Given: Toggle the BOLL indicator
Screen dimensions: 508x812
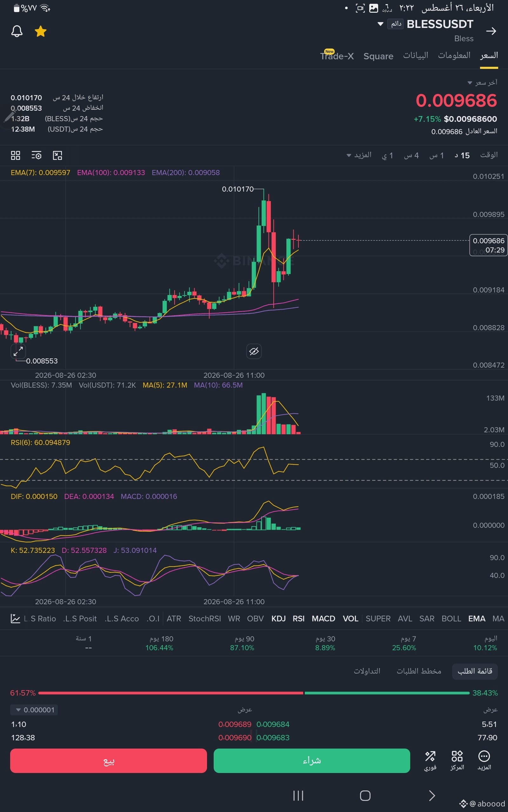Looking at the screenshot, I should (451, 619).
